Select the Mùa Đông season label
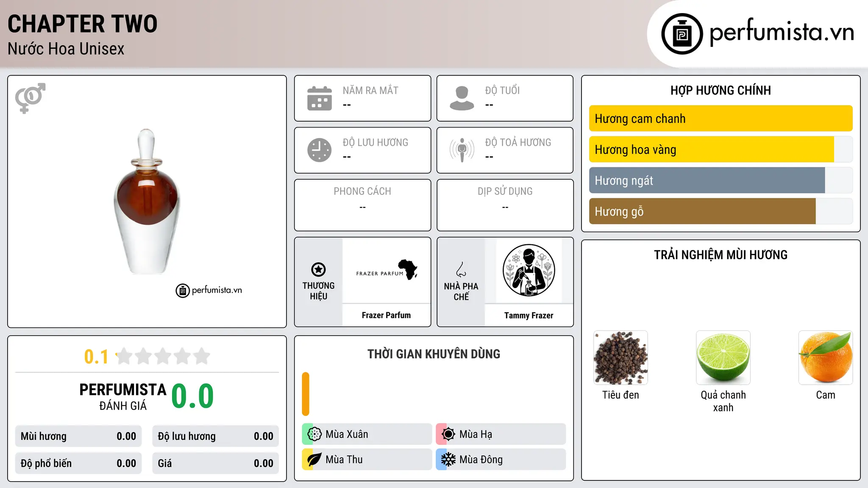This screenshot has width=868, height=488. pyautogui.click(x=481, y=460)
